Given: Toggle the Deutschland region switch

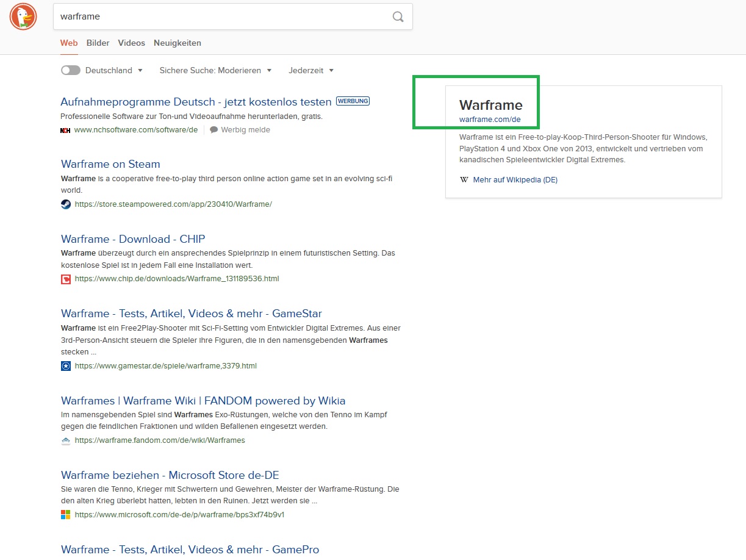Looking at the screenshot, I should 71,70.
